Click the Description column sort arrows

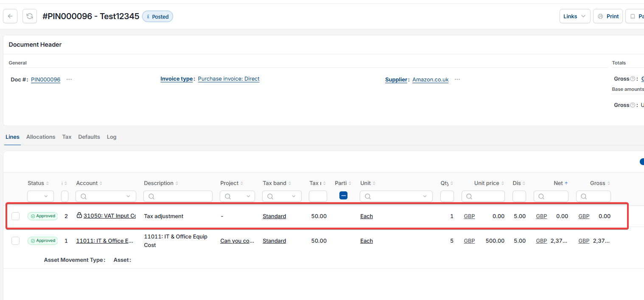176,183
